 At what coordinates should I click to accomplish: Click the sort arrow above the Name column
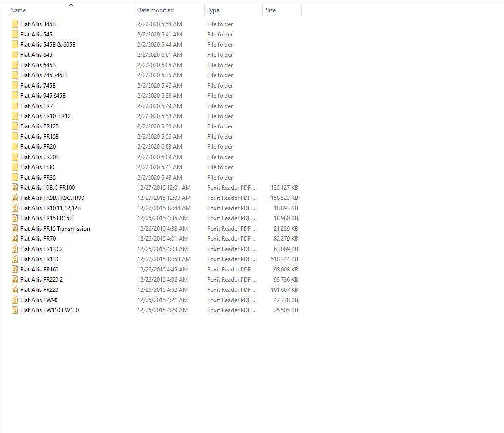[71, 5]
